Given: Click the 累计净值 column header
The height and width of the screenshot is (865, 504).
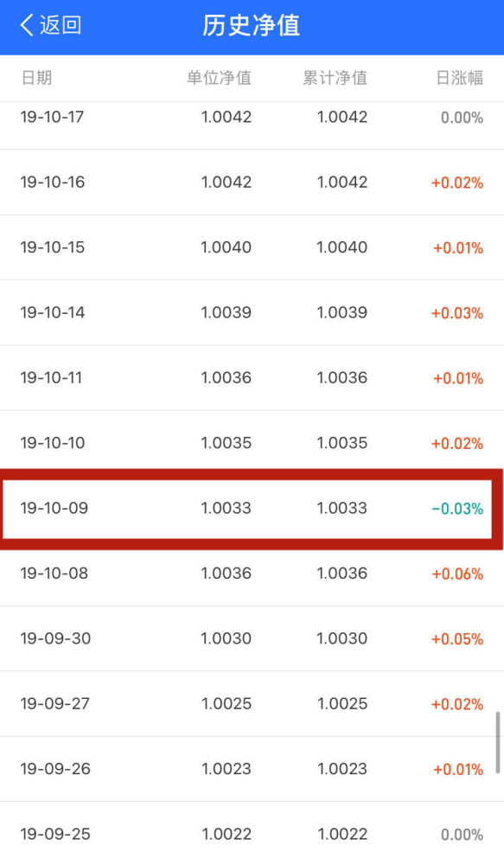Looking at the screenshot, I should point(335,78).
